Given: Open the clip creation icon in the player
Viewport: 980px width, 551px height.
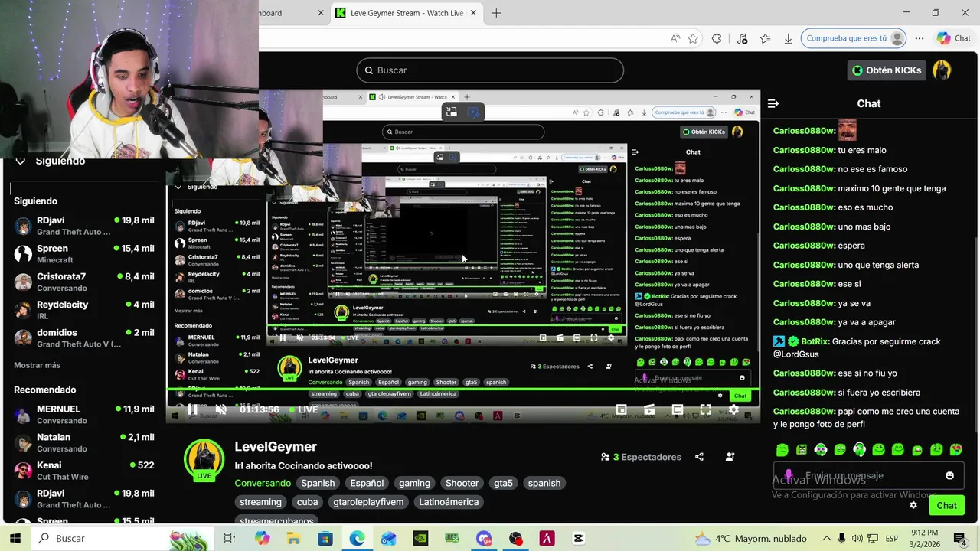Looking at the screenshot, I should pyautogui.click(x=649, y=409).
